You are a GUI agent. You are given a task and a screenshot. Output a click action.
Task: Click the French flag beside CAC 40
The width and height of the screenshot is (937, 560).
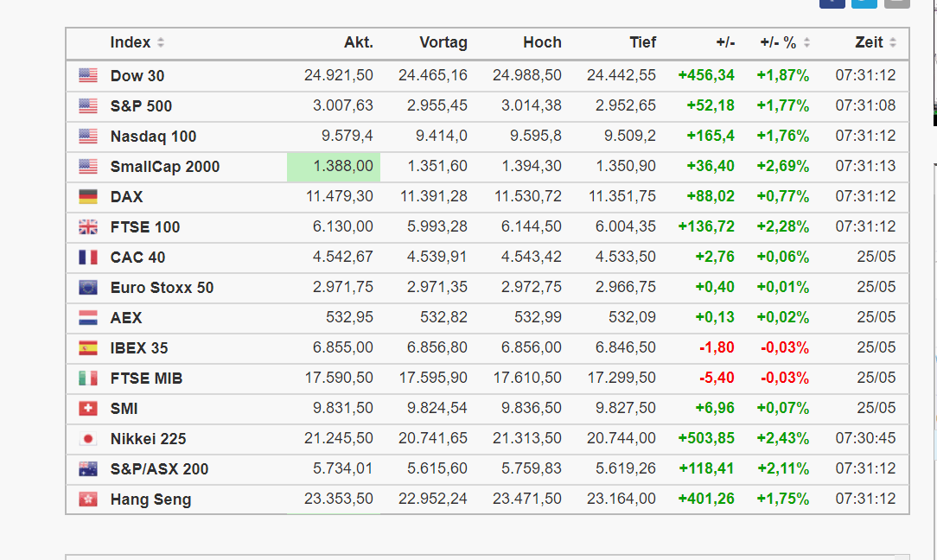click(88, 258)
